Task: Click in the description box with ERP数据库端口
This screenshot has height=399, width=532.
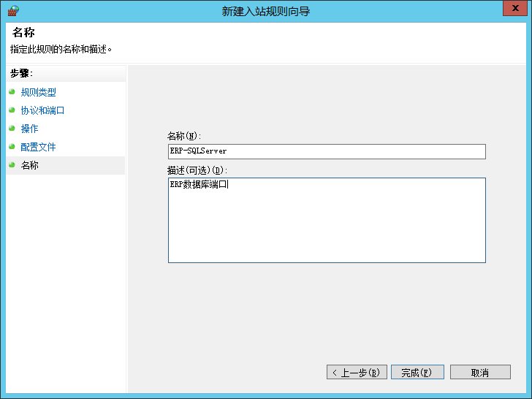Action: tap(326, 219)
